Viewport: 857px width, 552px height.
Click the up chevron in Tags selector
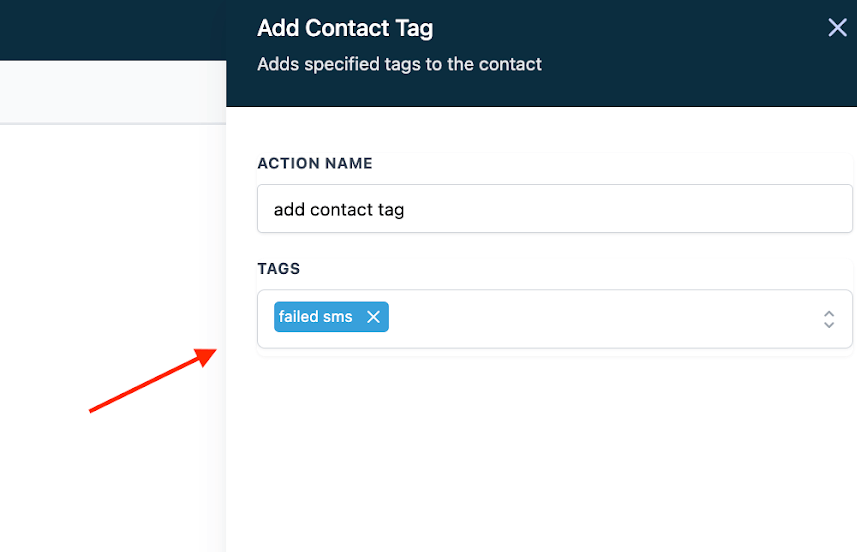pos(828,313)
